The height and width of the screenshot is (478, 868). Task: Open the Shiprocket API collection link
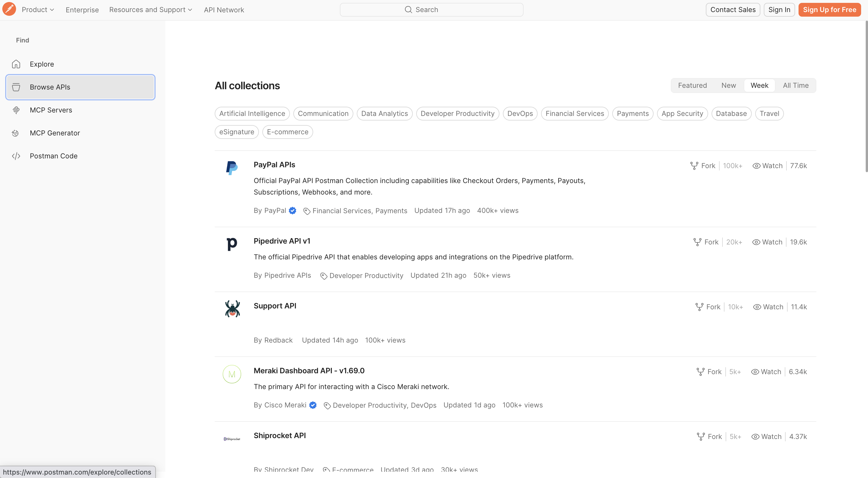[280, 436]
